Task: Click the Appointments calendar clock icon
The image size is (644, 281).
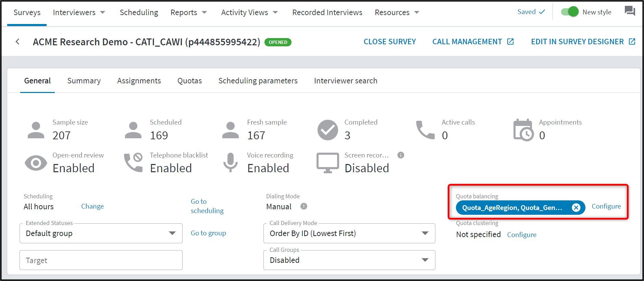Action: point(523,130)
